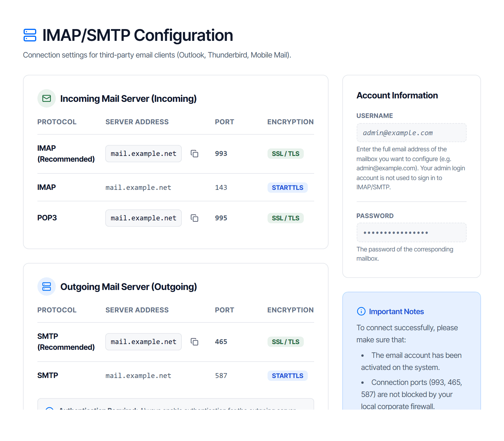Select the username field admin@example.com
Image resolution: width=504 pixels, height=441 pixels.
click(x=411, y=133)
